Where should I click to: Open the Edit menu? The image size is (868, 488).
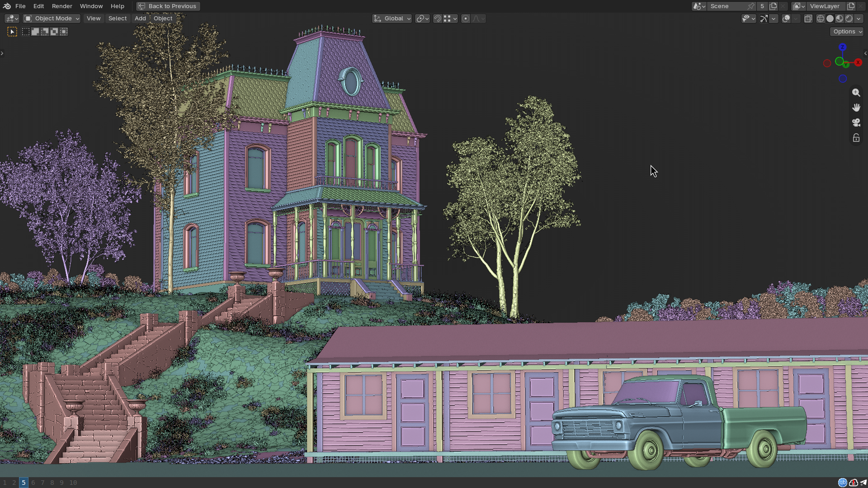pos(38,6)
